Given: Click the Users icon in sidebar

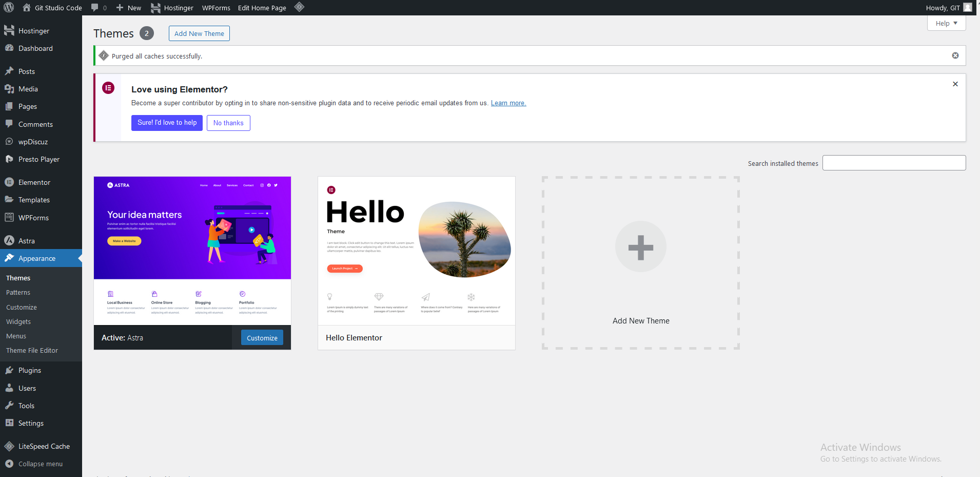Looking at the screenshot, I should 9,388.
